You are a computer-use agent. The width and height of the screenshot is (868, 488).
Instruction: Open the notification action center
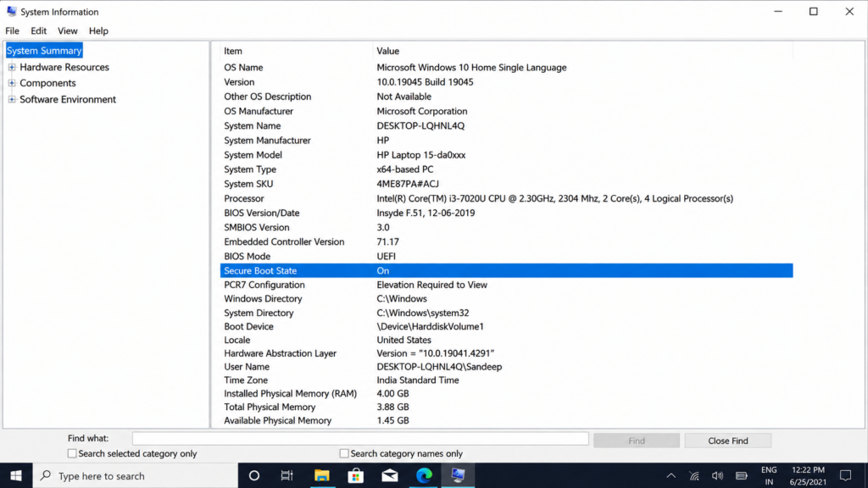click(x=845, y=475)
